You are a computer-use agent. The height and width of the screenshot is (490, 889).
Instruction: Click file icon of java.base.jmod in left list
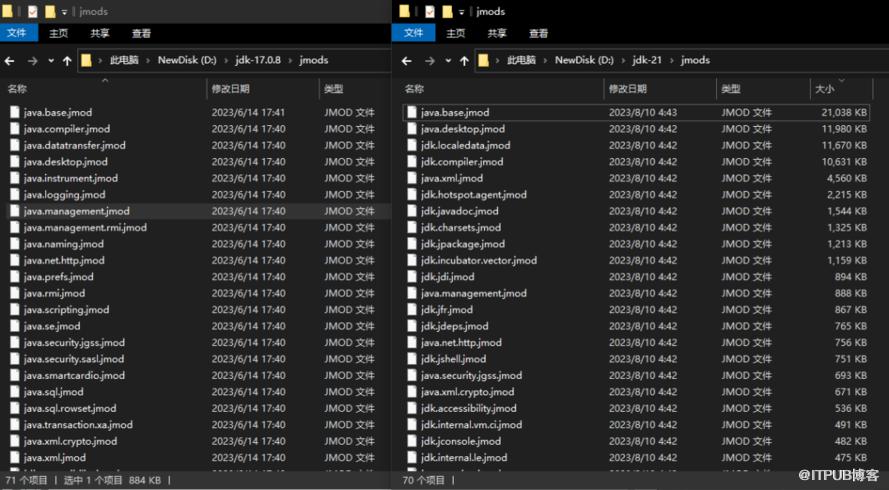[15, 112]
